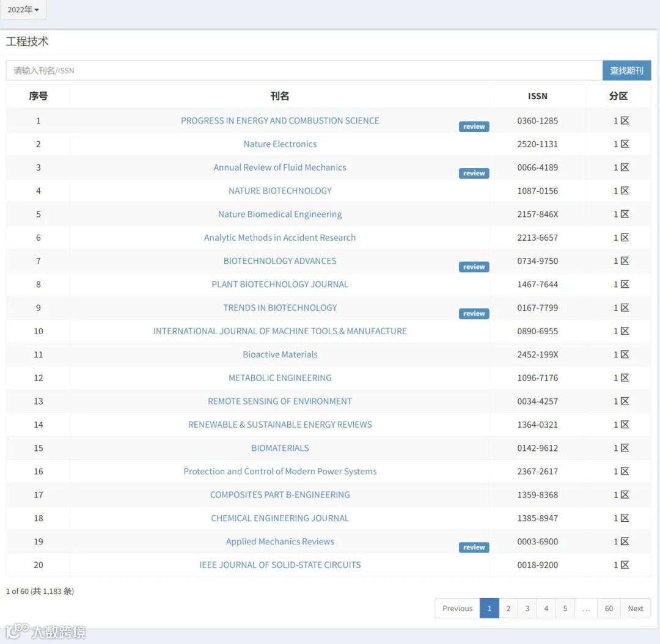Open Analytic Methods in Accident Research link
The height and width of the screenshot is (644, 660).
[x=280, y=238]
